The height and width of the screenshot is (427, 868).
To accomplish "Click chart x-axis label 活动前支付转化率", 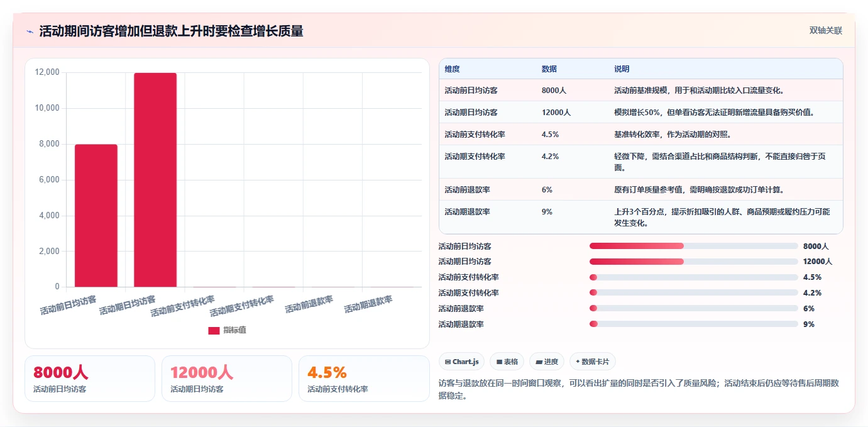I will tap(183, 306).
